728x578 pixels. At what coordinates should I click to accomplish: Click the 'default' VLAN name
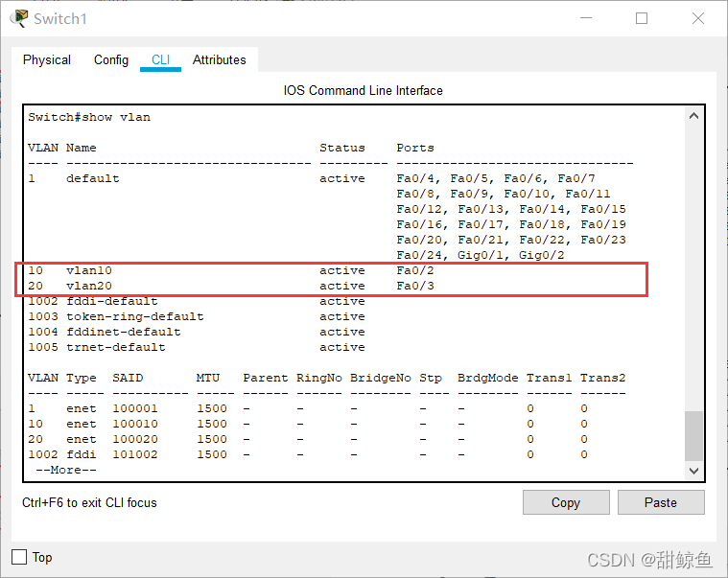pyautogui.click(x=92, y=178)
